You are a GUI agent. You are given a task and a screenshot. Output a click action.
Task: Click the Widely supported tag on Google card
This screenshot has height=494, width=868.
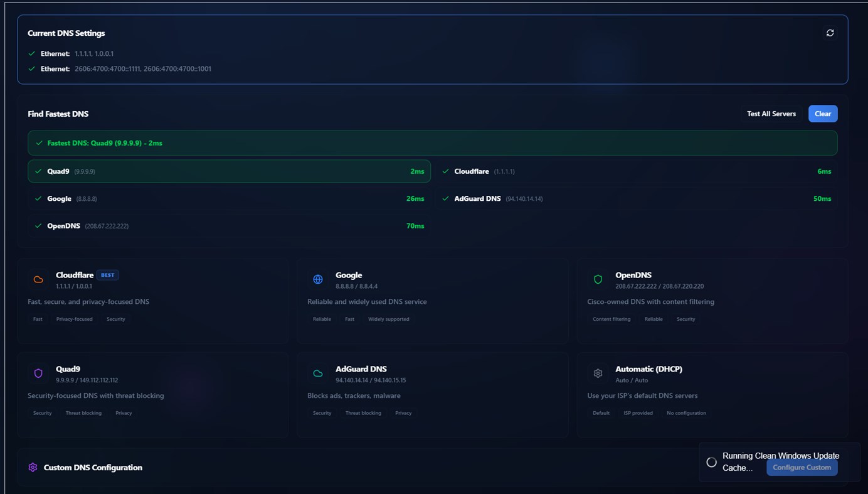389,319
